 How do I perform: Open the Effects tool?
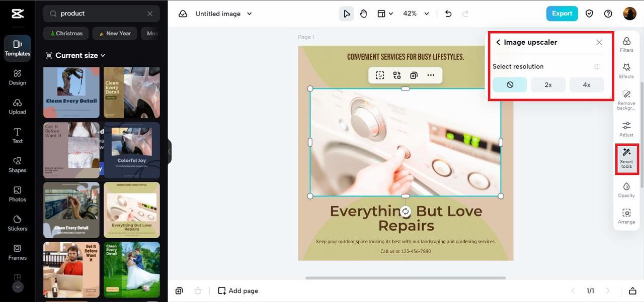point(626,71)
